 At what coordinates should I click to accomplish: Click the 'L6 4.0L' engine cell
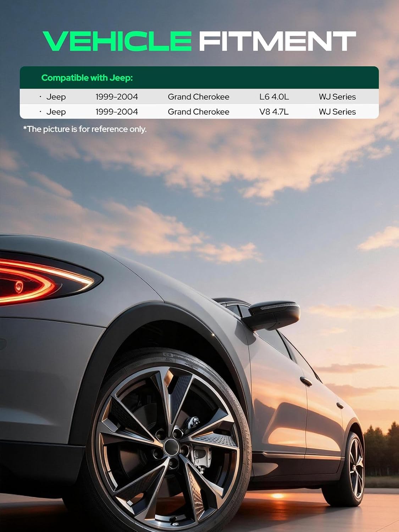pos(274,97)
